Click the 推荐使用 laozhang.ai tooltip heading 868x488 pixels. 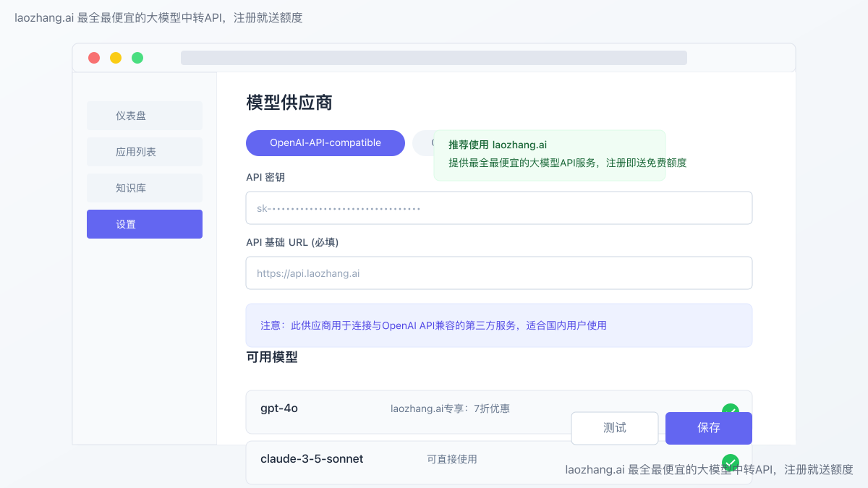(x=498, y=145)
